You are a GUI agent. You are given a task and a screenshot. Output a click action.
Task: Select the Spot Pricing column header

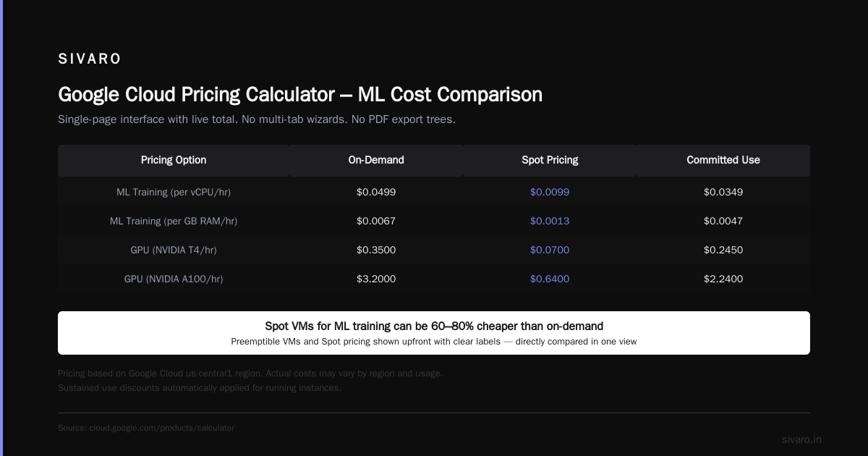point(550,160)
